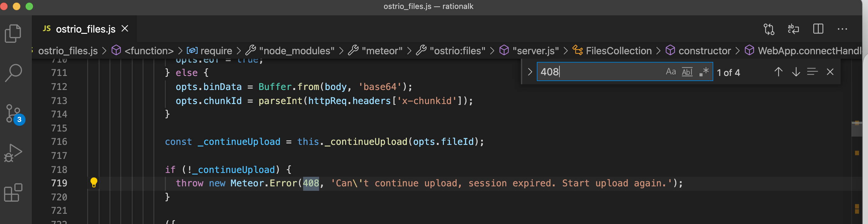868x224 pixels.
Task: Go to next match in find widget
Action: 796,71
